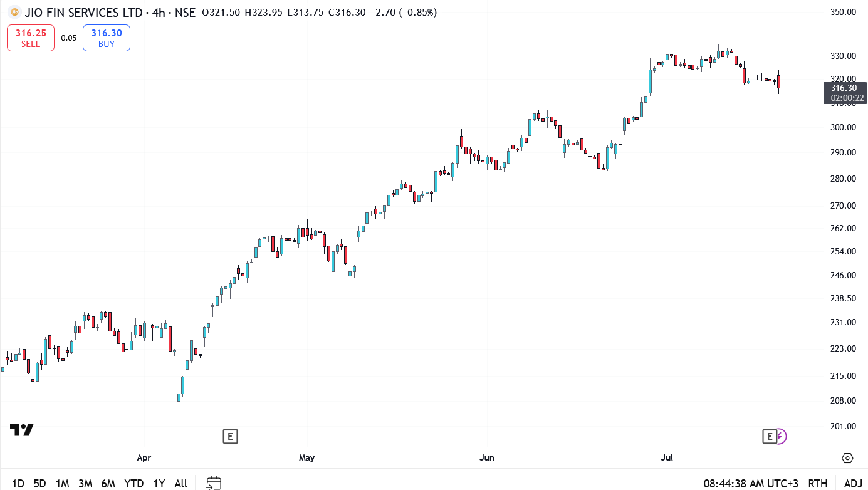Click the earnings E marker before May

click(230, 436)
